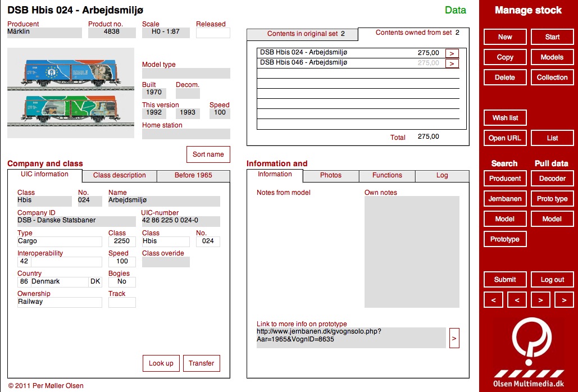This screenshot has height=392, width=578.
Task: Click the Proto type pull data button
Action: [552, 199]
